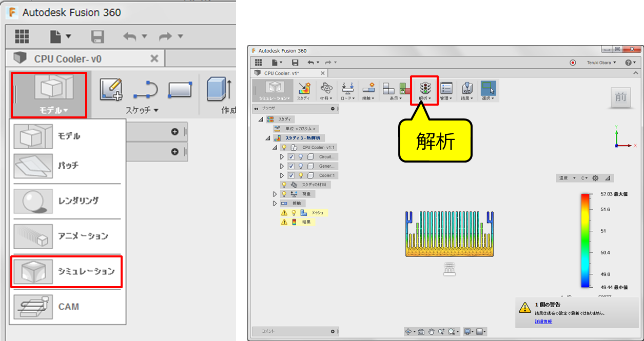
Task: Choose シミュレーション in the workspace menu
Action: coord(67,271)
